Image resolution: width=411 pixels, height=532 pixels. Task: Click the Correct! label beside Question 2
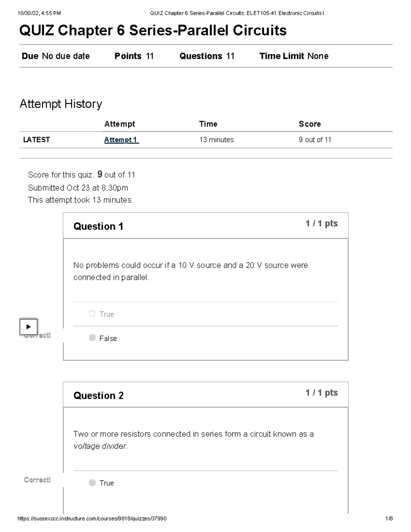37,480
